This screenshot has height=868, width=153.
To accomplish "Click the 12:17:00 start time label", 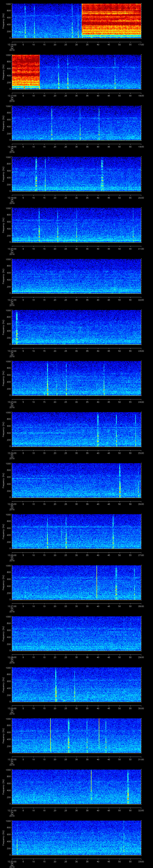I will pyautogui.click(x=12, y=96).
